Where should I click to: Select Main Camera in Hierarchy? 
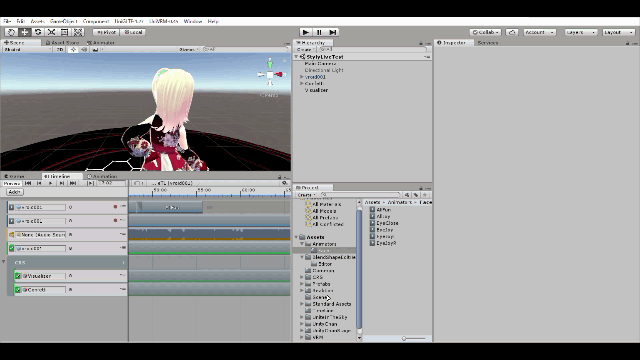click(321, 64)
